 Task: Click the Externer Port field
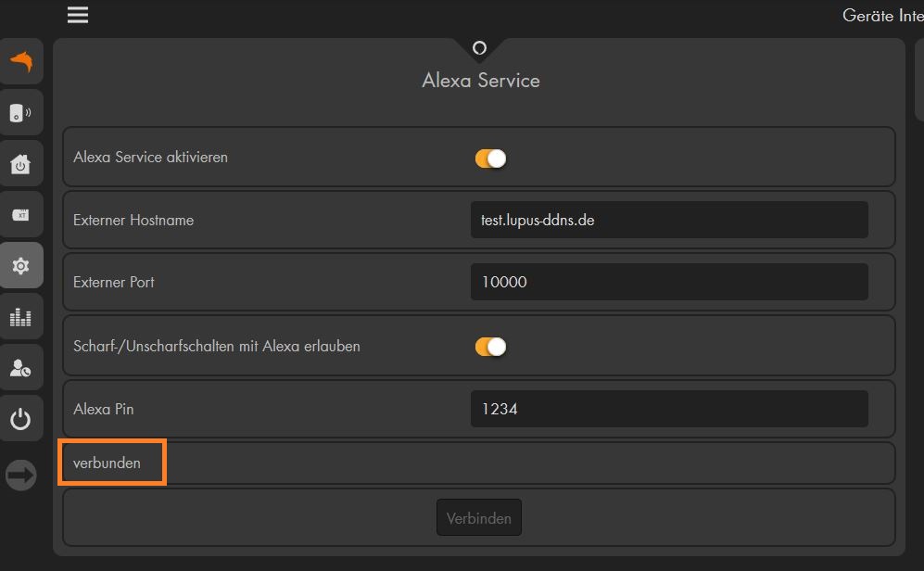click(669, 282)
